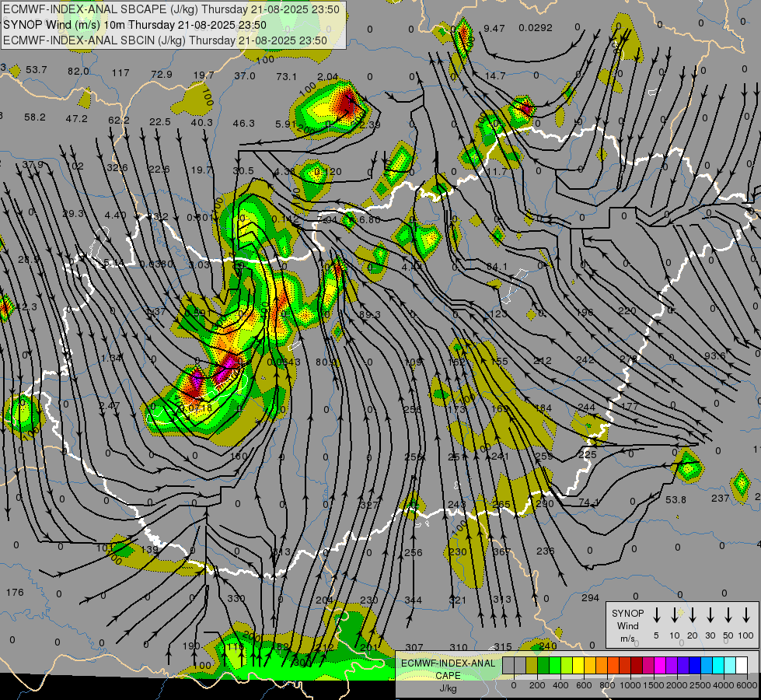The height and width of the screenshot is (700, 761).
Task: Click the map value 72.9
Action: 162,75
